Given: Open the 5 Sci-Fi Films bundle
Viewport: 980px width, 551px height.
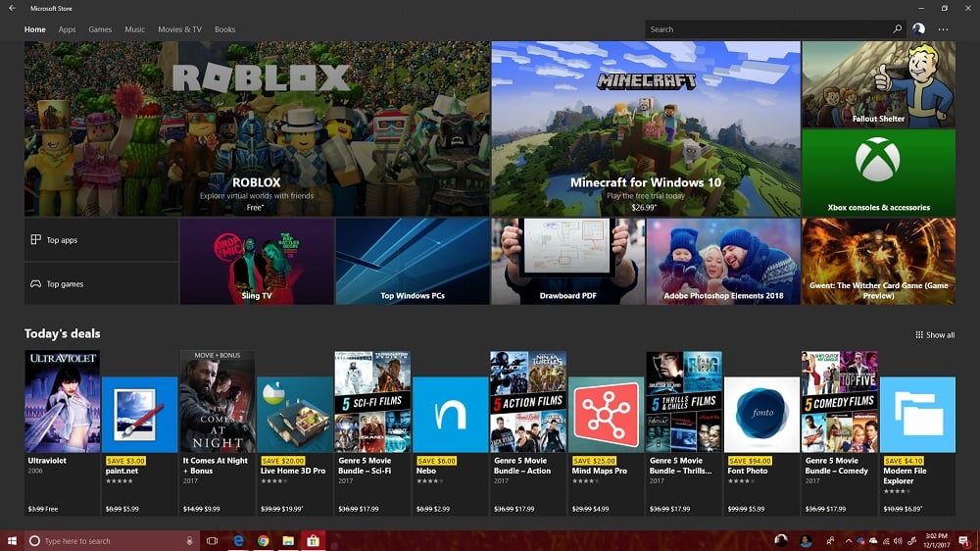Looking at the screenshot, I should coord(372,401).
